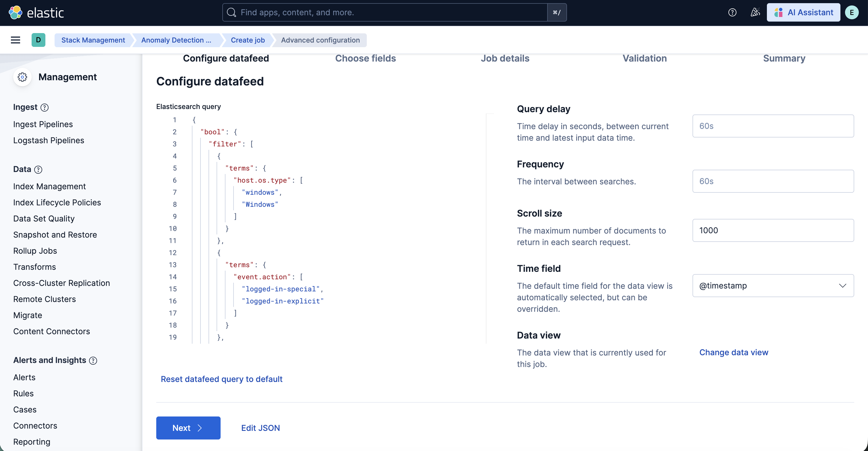
Task: Open the AI Assistant
Action: (x=804, y=12)
